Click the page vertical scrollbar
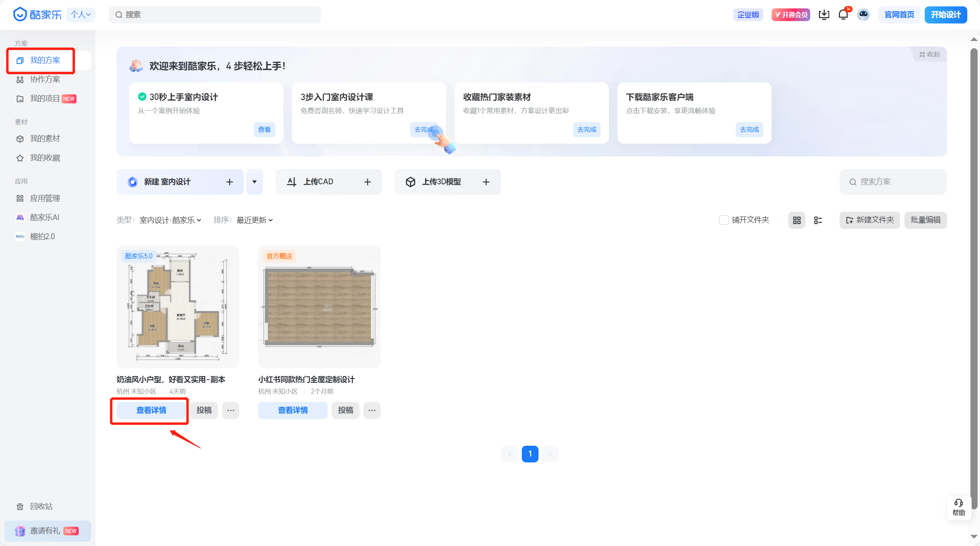The image size is (980, 546). click(x=974, y=279)
